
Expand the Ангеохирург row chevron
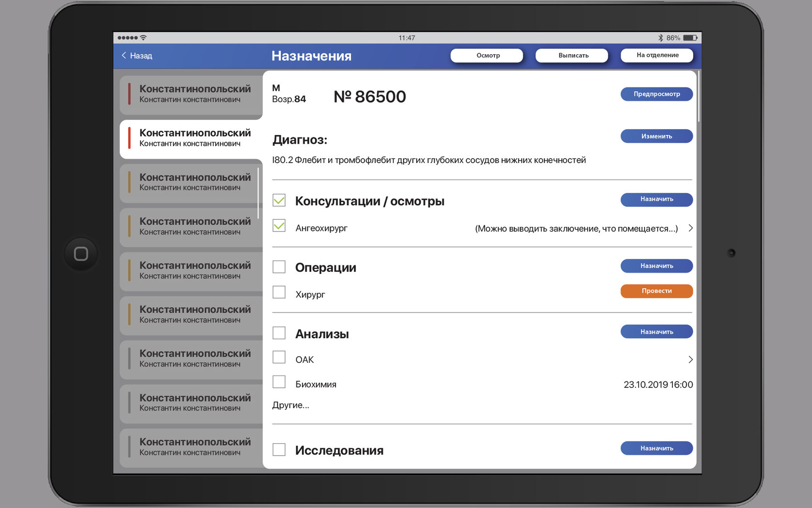coord(690,228)
